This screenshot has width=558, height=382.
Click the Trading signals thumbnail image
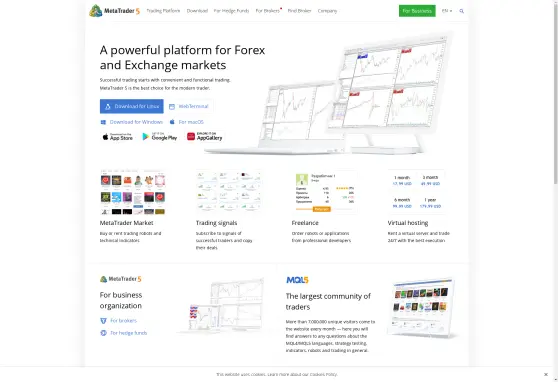click(x=229, y=192)
